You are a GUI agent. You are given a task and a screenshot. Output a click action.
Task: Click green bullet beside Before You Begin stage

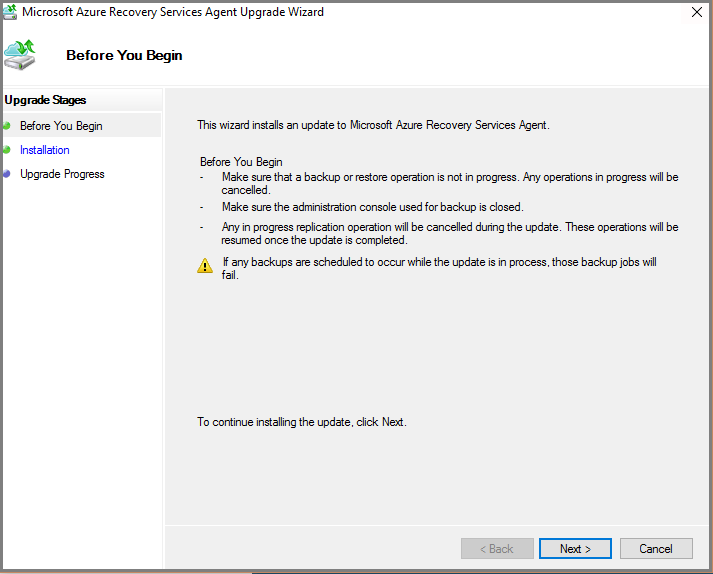pos(6,126)
